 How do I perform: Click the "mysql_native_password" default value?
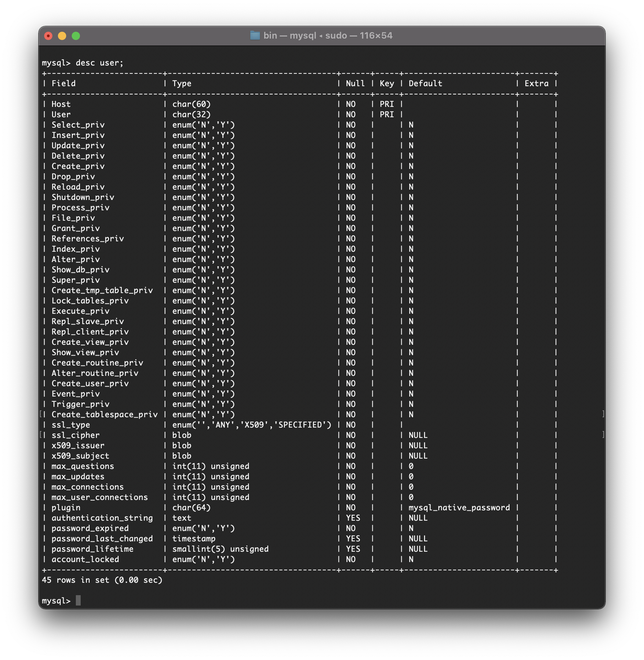460,508
